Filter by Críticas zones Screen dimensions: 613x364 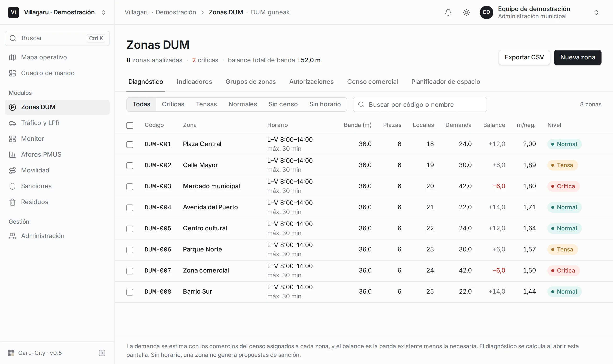pos(173,104)
